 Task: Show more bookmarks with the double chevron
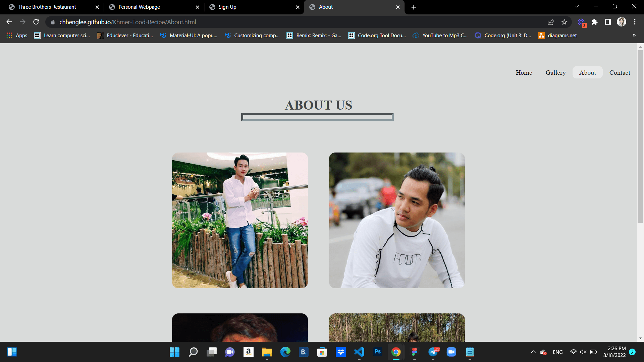[x=634, y=35]
